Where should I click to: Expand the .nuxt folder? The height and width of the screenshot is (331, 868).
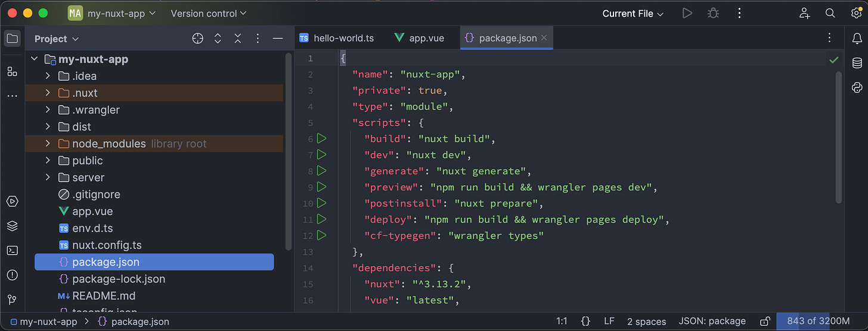coord(48,93)
